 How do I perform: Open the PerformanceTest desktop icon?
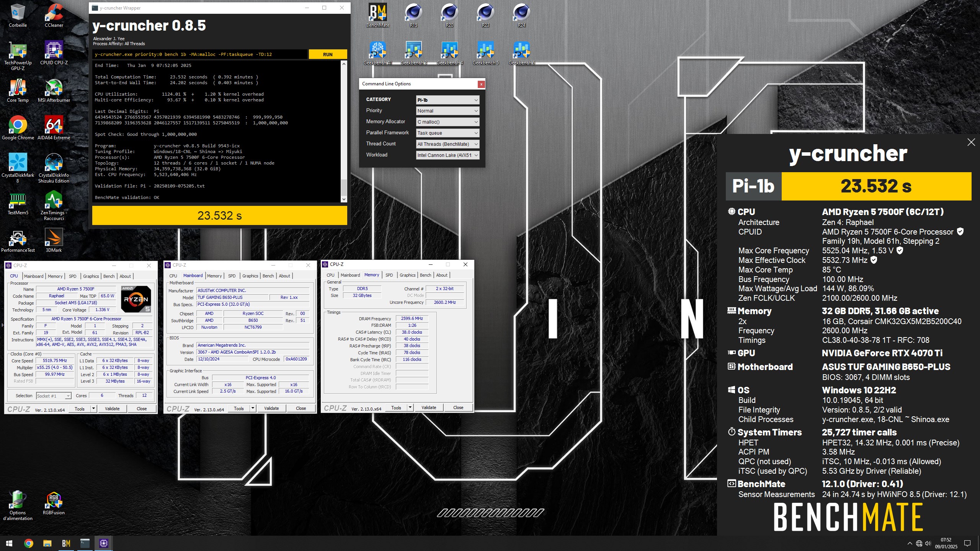(x=18, y=240)
